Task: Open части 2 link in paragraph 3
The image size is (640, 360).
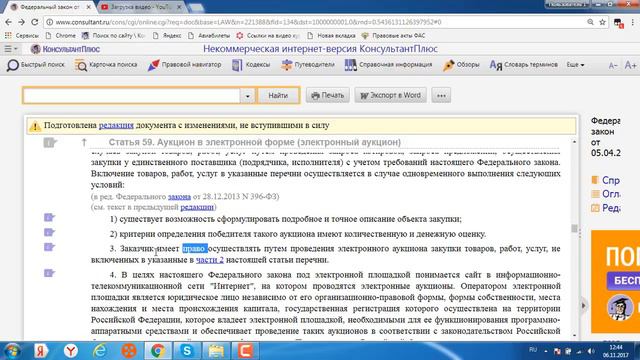Action: [x=210, y=260]
